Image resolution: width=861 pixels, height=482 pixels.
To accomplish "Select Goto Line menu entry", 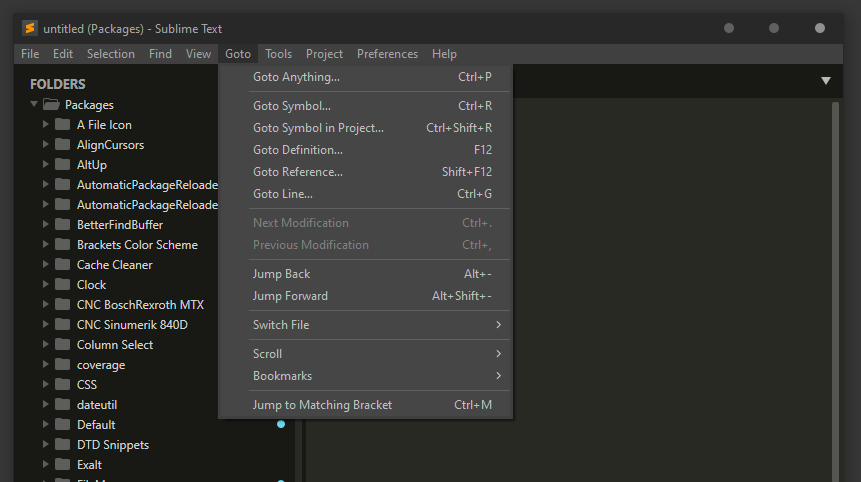I will (365, 193).
